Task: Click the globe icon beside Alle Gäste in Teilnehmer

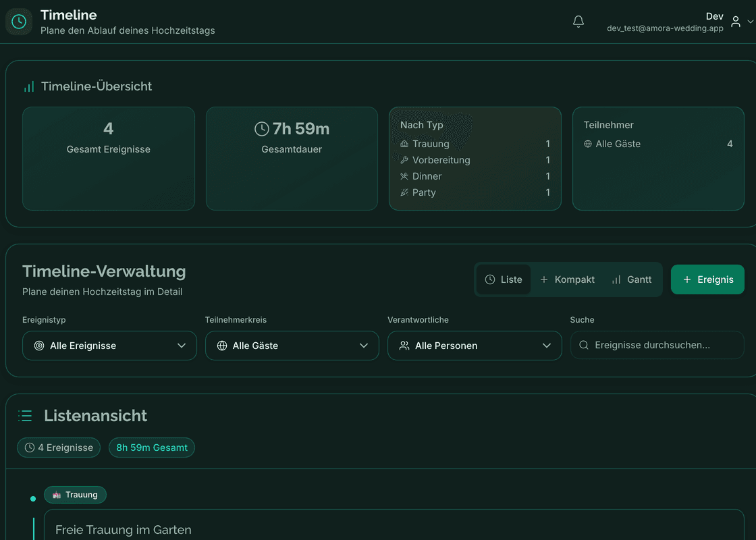Action: [x=588, y=144]
